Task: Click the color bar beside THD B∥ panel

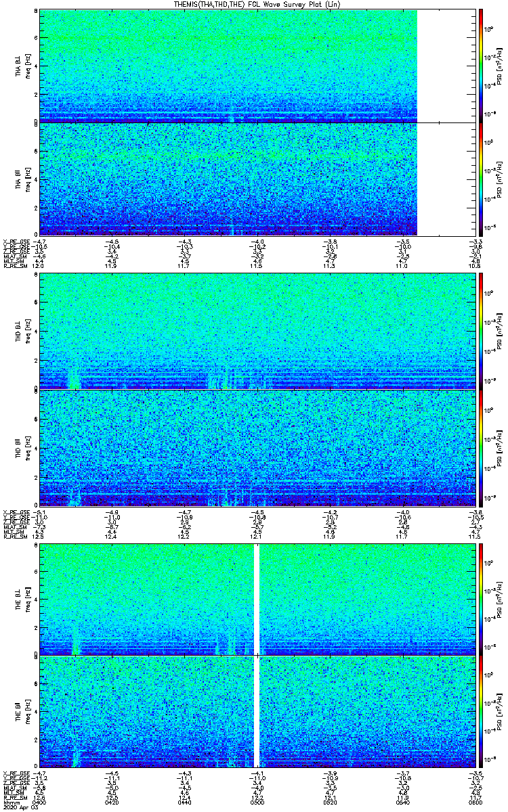Action: [480, 448]
